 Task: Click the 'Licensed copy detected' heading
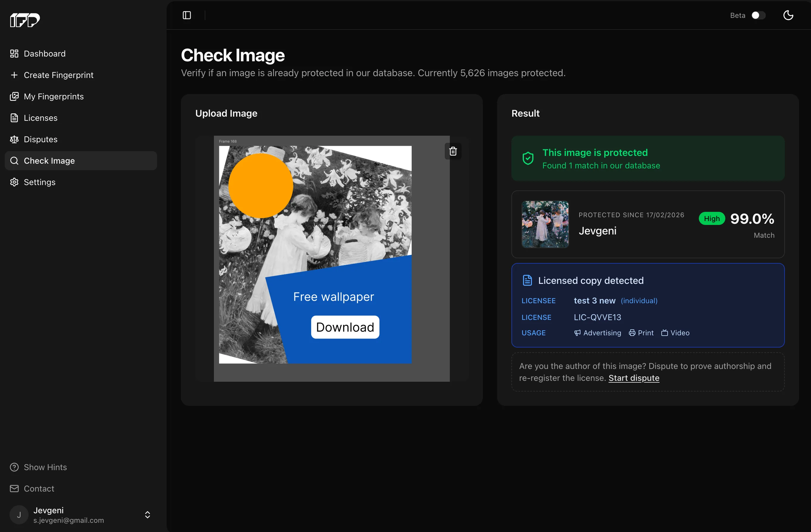591,281
